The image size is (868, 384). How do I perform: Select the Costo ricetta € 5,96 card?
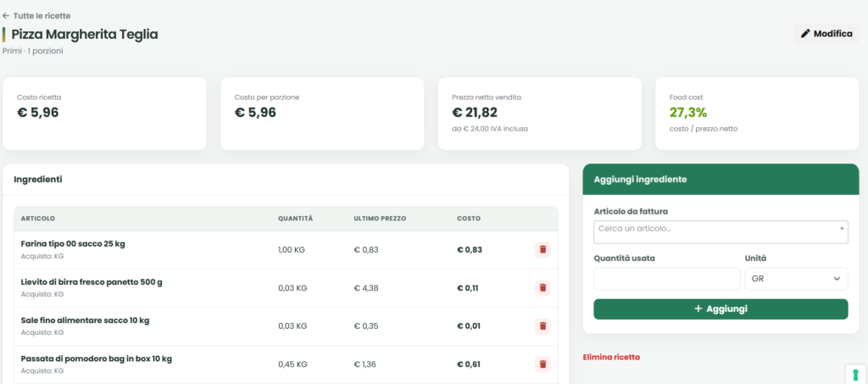(x=104, y=114)
